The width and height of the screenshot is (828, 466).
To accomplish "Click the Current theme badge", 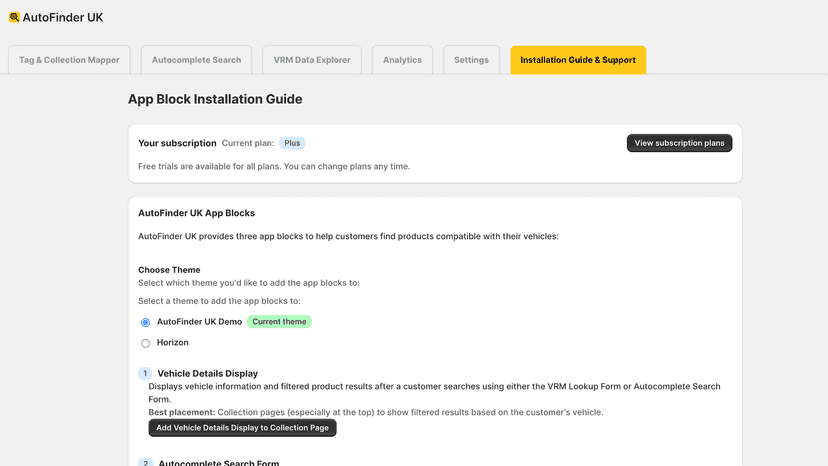I will click(279, 322).
